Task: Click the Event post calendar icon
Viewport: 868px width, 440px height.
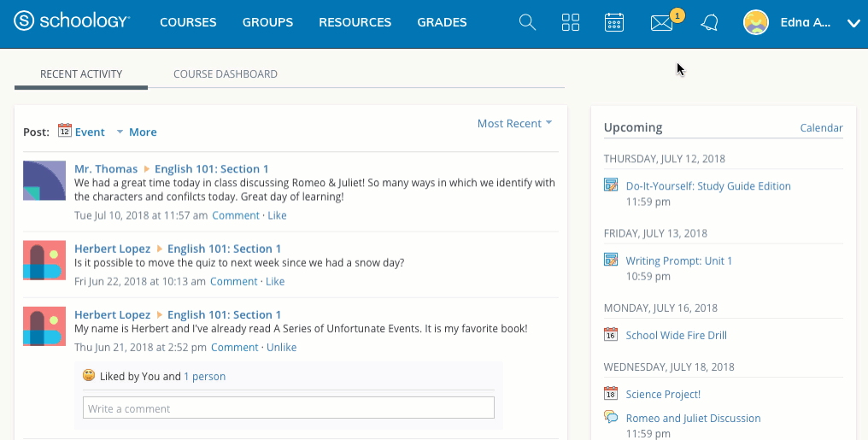Action: pos(65,131)
